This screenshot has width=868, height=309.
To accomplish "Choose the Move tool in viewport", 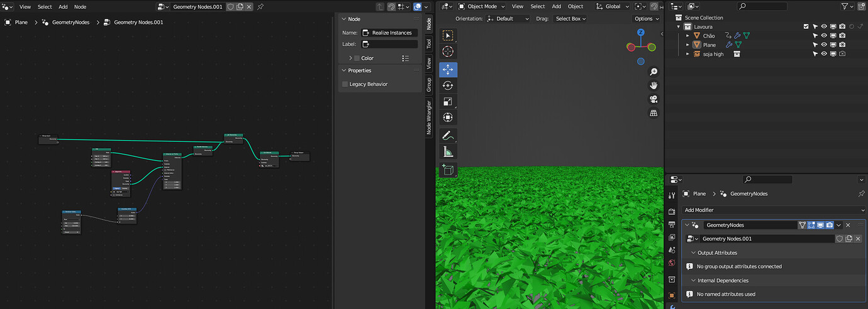I will (x=448, y=69).
